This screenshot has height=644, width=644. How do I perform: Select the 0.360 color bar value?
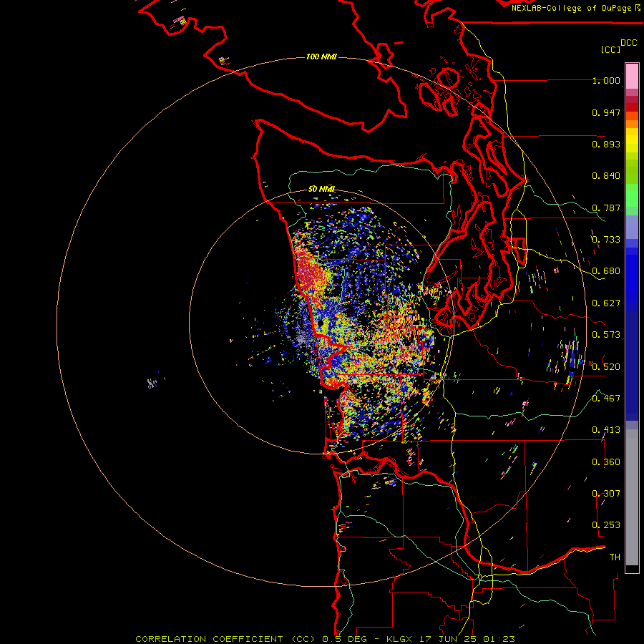pyautogui.click(x=606, y=462)
